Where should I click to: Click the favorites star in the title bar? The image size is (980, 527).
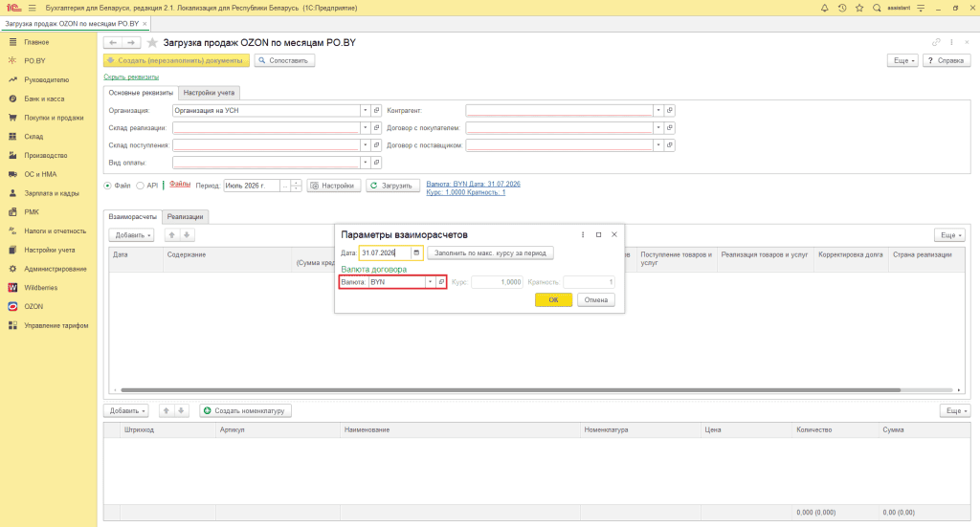pos(859,8)
